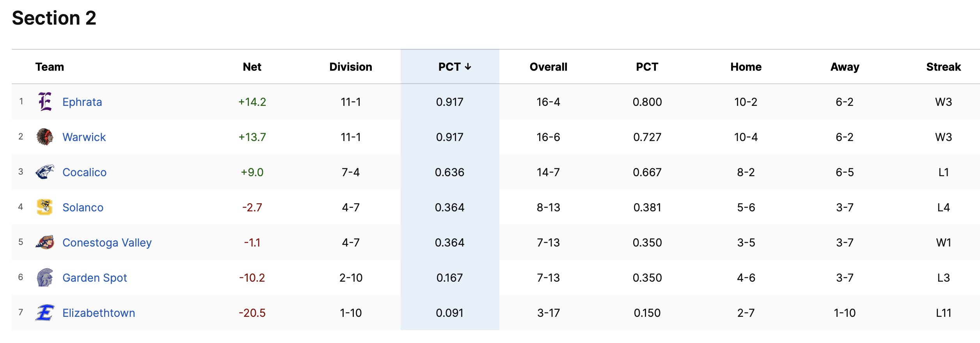Click the Cocalico team logo icon
This screenshot has height=343, width=980.
tap(45, 172)
